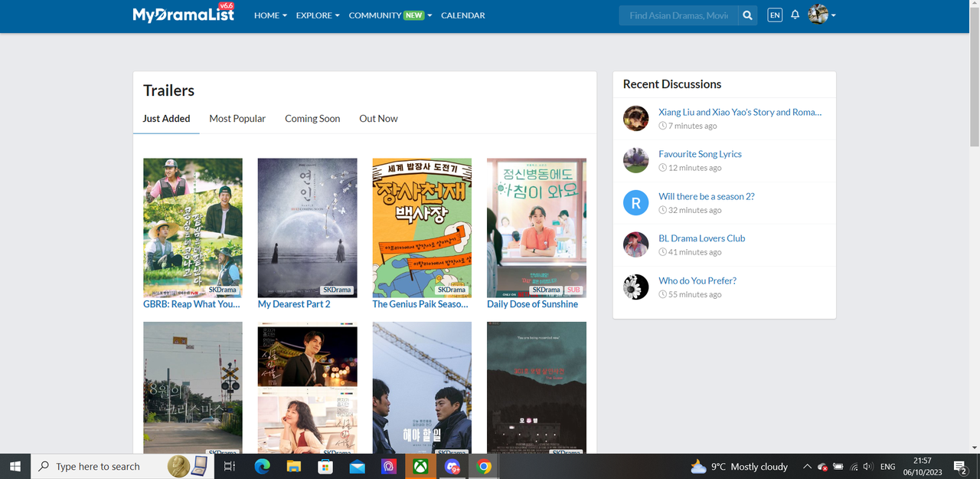The image size is (980, 479).
Task: Open Will there be a season 2? discussion
Action: (x=706, y=196)
